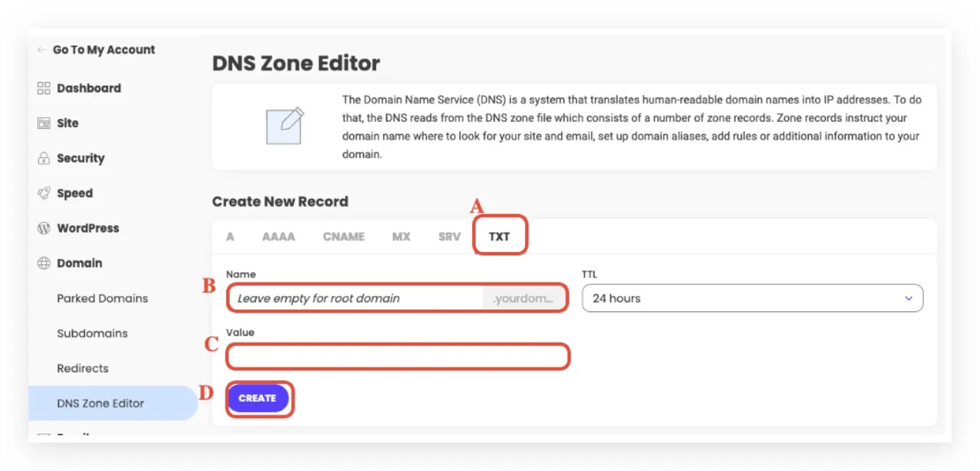
Task: Open Subdomains in the Domain menu
Action: tap(92, 333)
